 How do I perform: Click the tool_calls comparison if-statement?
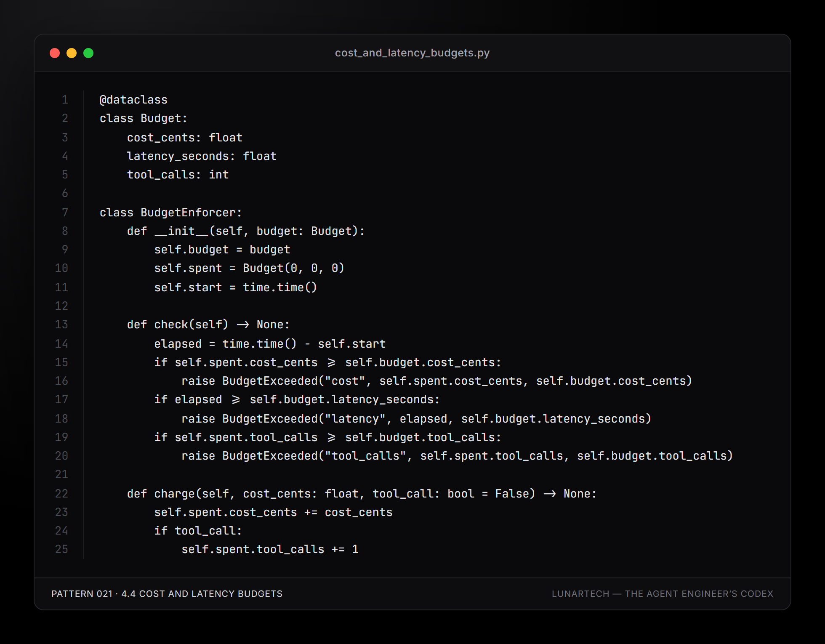tap(328, 437)
